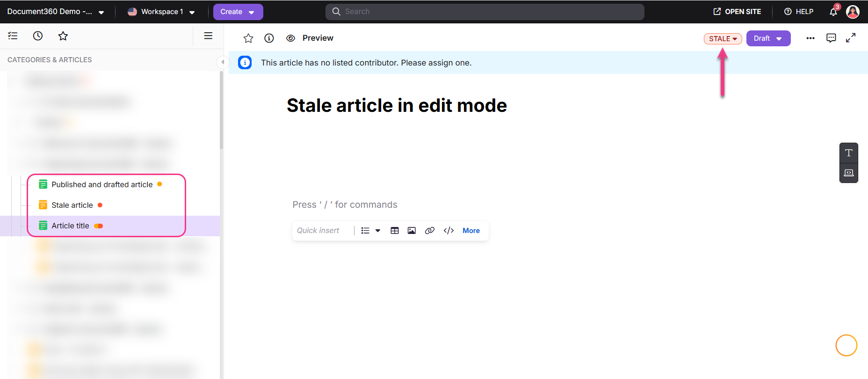
Task: Open the user profile avatar
Action: point(853,12)
